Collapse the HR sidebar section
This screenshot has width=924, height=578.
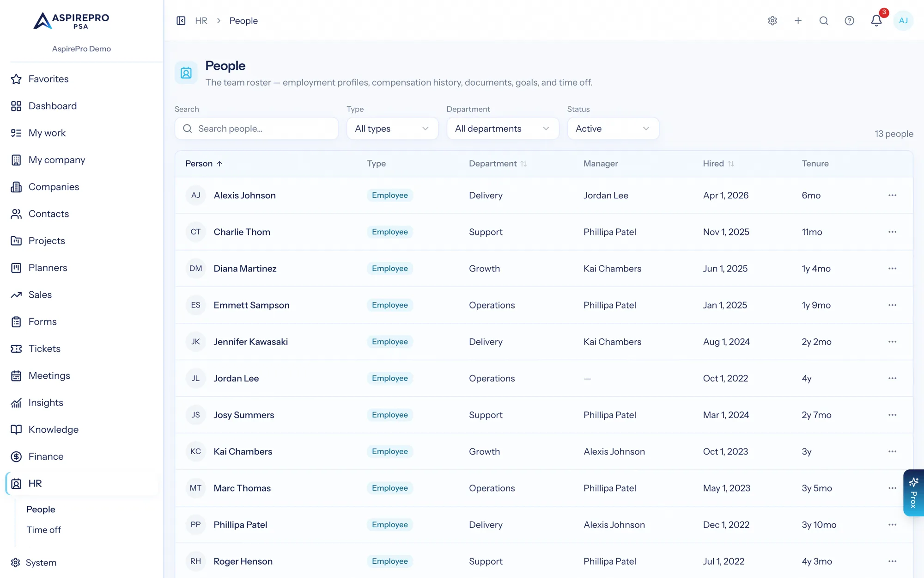tap(82, 483)
